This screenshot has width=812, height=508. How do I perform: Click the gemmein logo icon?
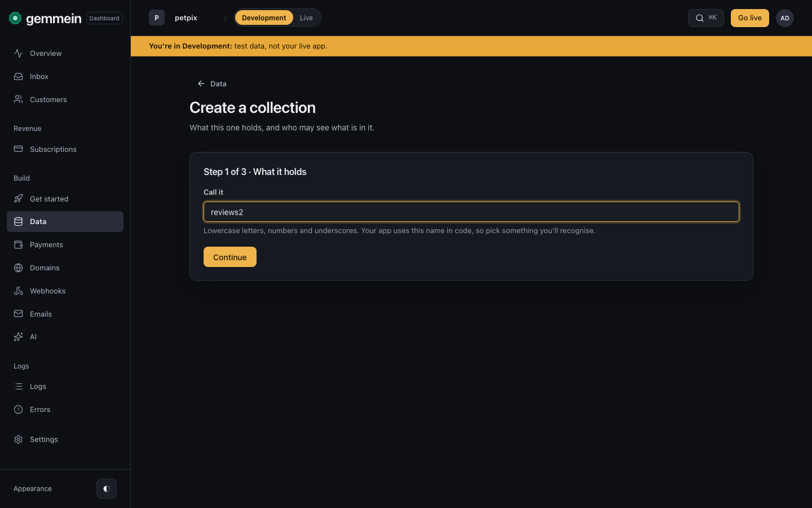(x=15, y=18)
